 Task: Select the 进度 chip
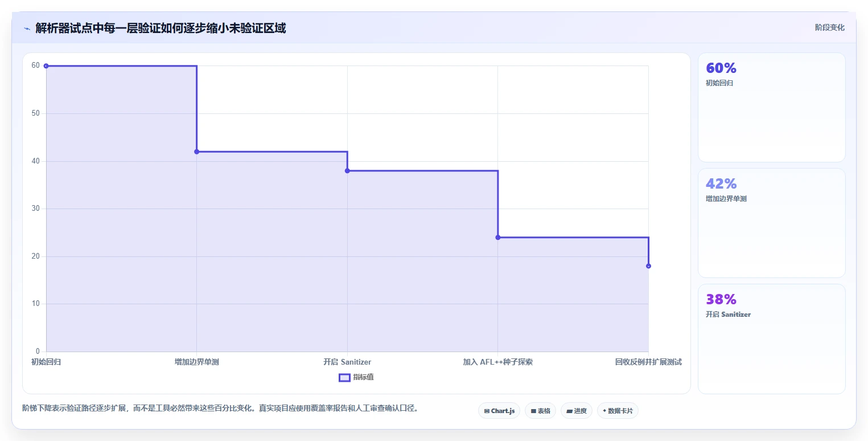[577, 411]
